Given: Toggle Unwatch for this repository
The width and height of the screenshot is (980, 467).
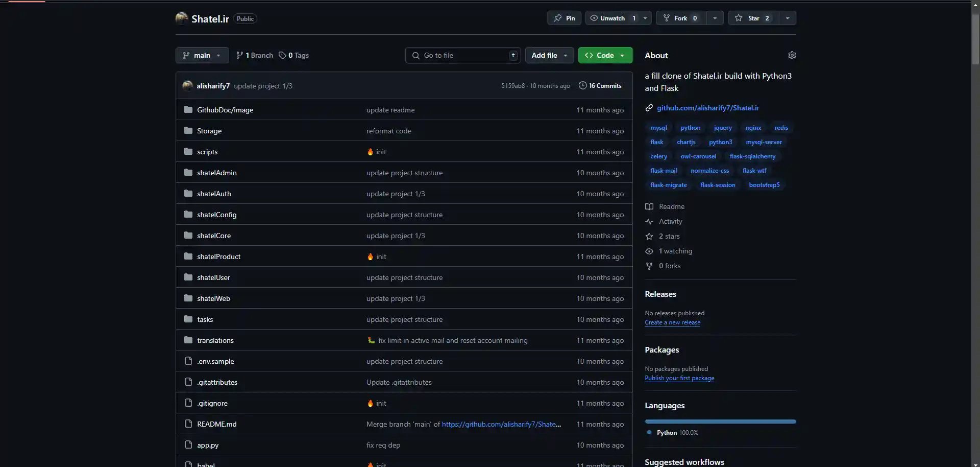Looking at the screenshot, I should click(x=612, y=18).
